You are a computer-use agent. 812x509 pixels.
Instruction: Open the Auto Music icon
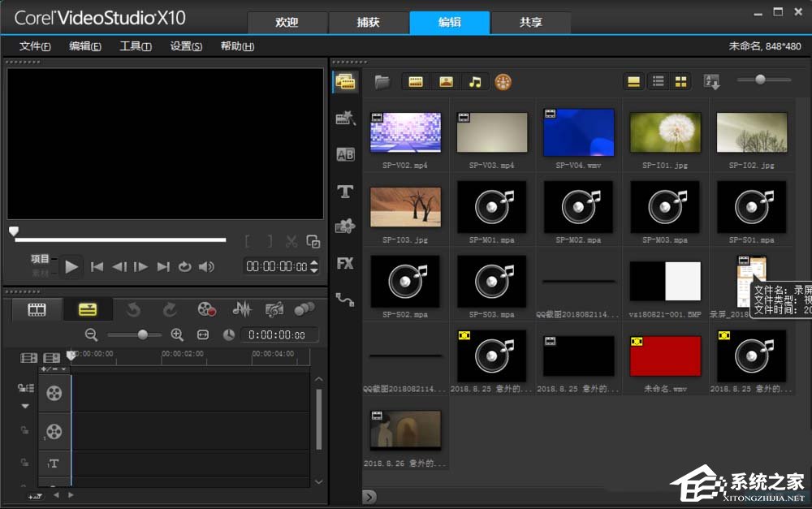point(274,309)
